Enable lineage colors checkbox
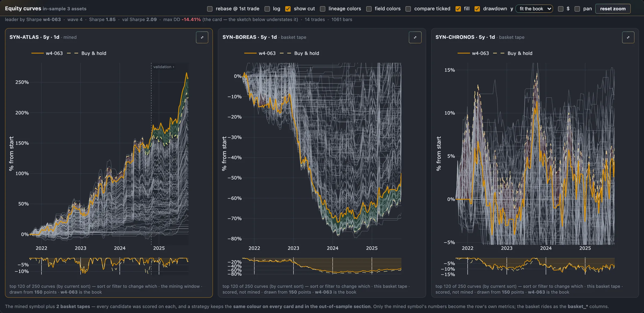The height and width of the screenshot is (313, 644). pos(323,9)
